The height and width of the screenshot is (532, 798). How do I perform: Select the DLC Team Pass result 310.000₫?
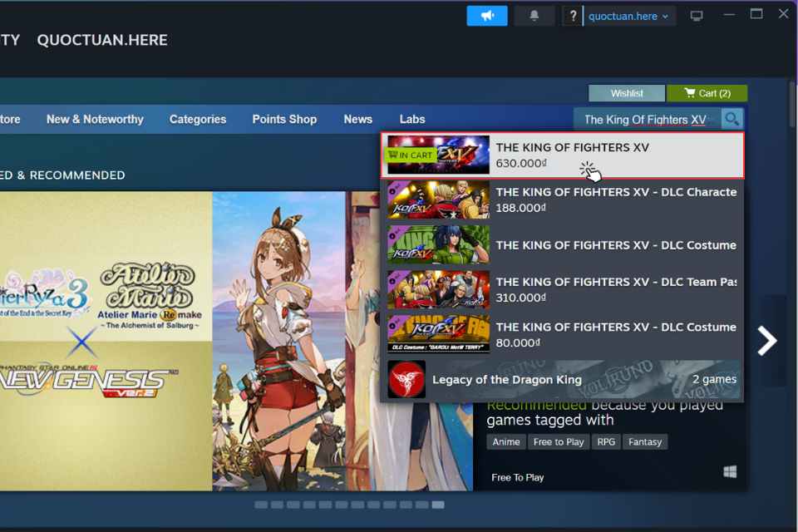pos(563,289)
